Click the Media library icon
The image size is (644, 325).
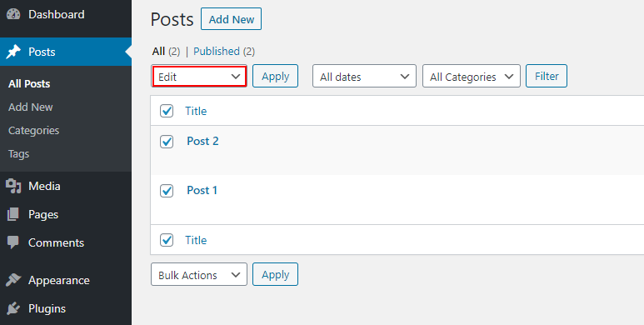pos(13,186)
